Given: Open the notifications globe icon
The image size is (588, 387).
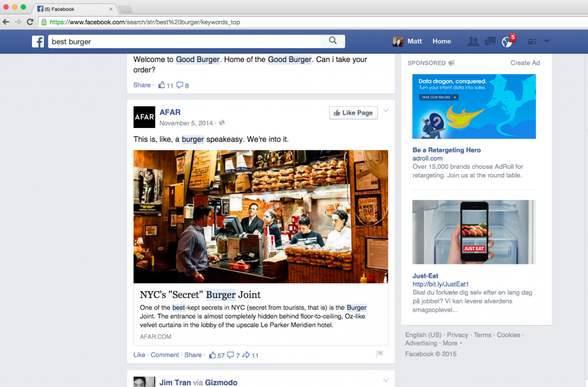Looking at the screenshot, I should point(507,41).
